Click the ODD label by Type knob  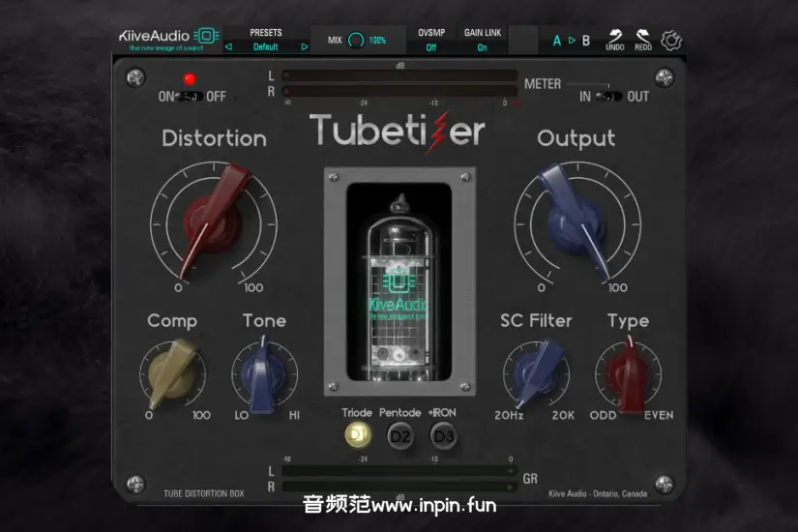coord(603,415)
